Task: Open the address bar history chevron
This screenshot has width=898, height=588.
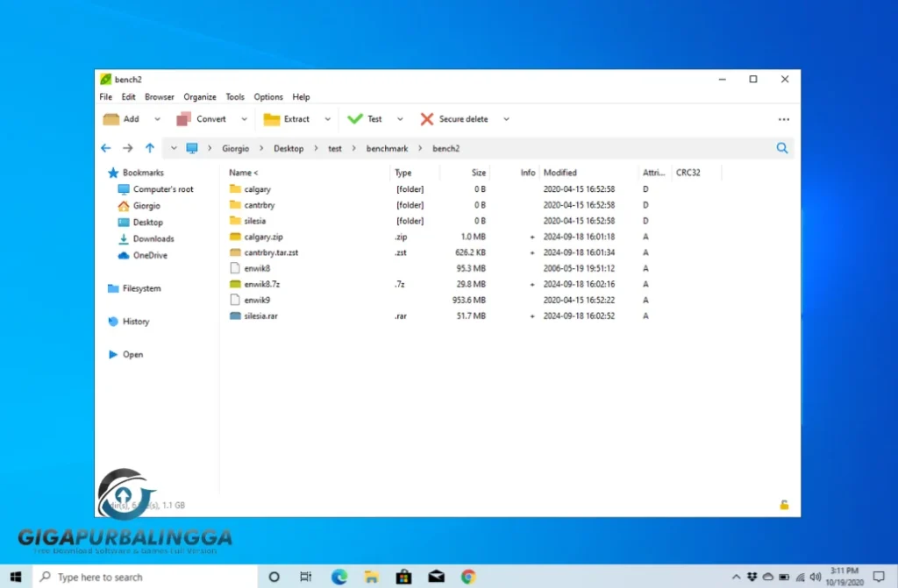Action: pos(174,149)
